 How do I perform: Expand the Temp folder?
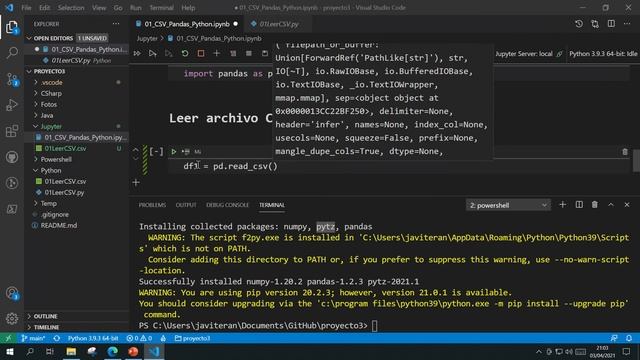48,203
